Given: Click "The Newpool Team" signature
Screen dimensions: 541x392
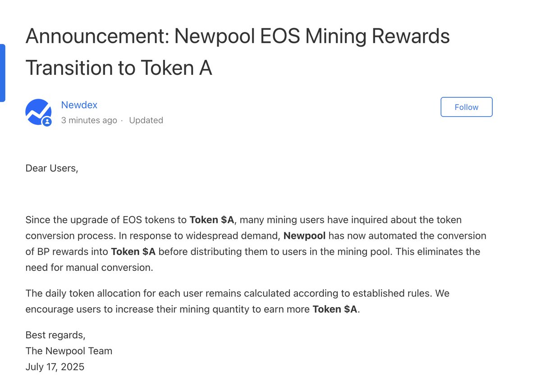Looking at the screenshot, I should [x=69, y=351].
